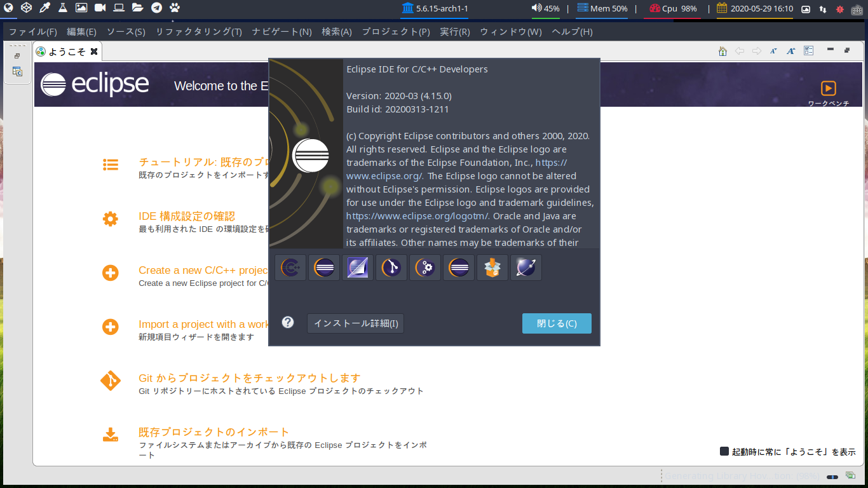Click the EGit branch feature icon in About dialog
The height and width of the screenshot is (488, 868).
click(391, 268)
